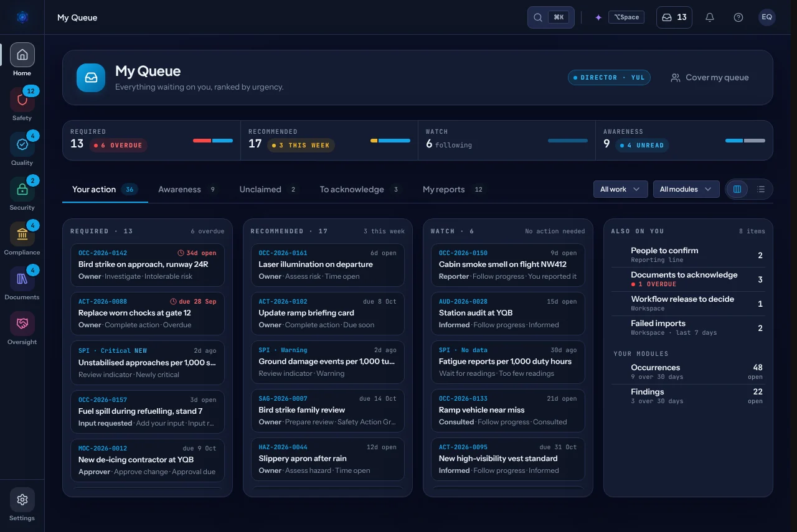
Task: Open Workflow release to decide row
Action: coord(688,304)
